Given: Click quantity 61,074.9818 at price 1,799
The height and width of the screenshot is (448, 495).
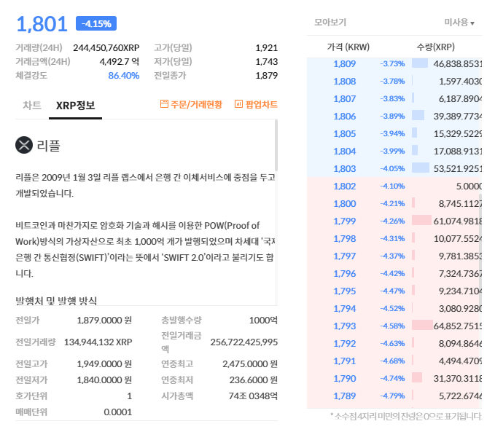Looking at the screenshot, I should click(x=457, y=221).
